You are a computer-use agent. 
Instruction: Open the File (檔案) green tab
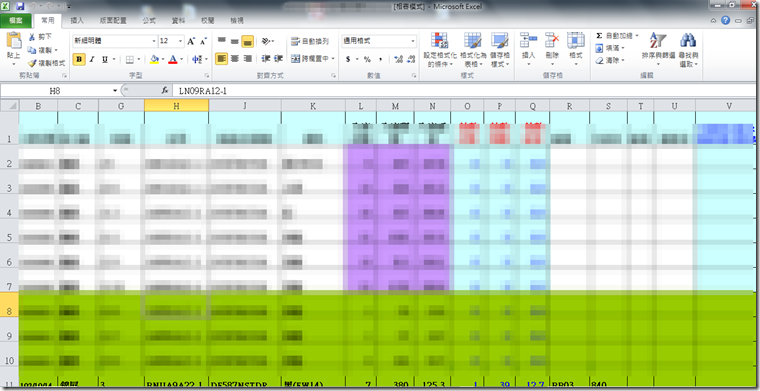coord(16,21)
